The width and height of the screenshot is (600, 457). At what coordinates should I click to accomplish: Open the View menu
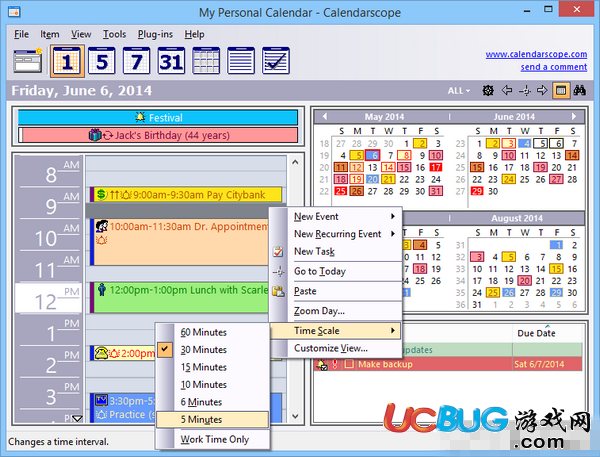[81, 34]
